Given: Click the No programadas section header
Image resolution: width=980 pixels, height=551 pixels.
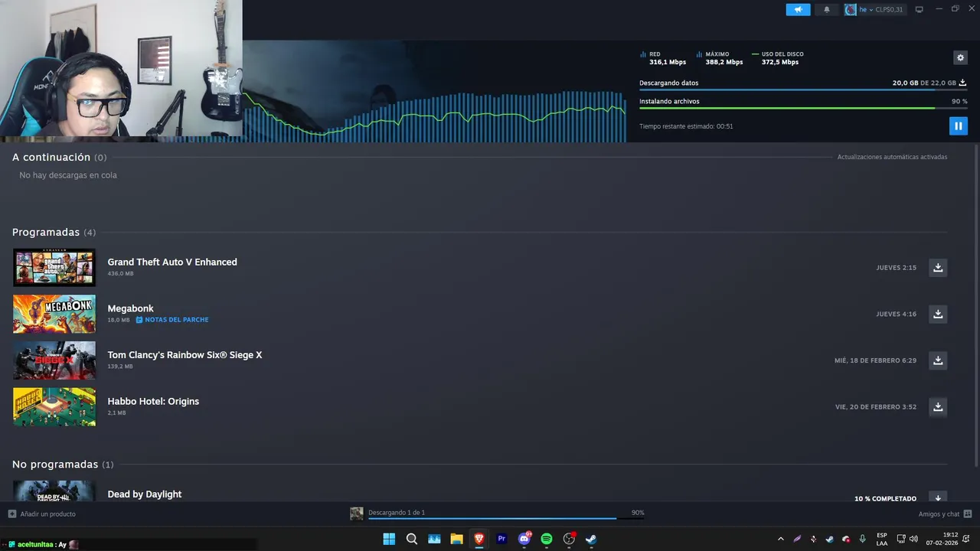Looking at the screenshot, I should 63,465.
